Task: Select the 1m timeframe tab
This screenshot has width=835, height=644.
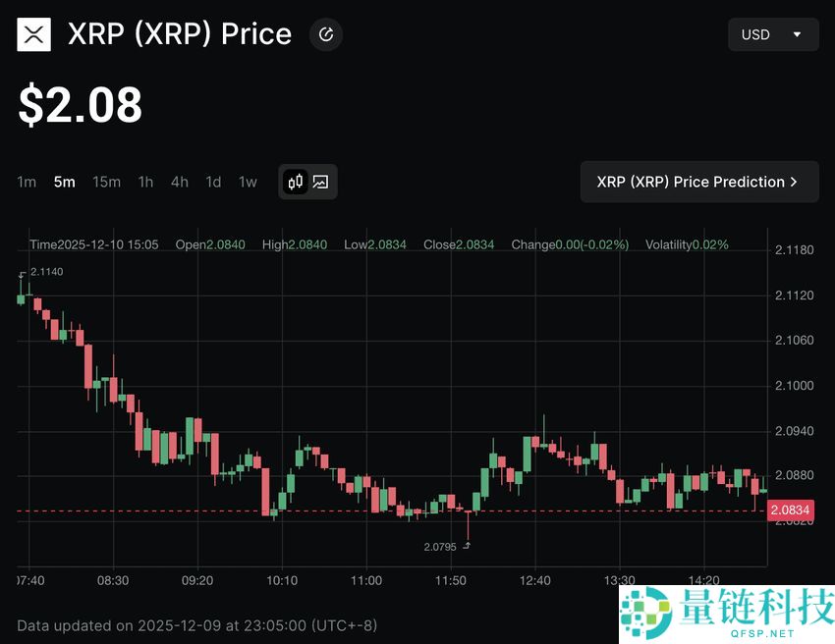Action: pos(26,182)
